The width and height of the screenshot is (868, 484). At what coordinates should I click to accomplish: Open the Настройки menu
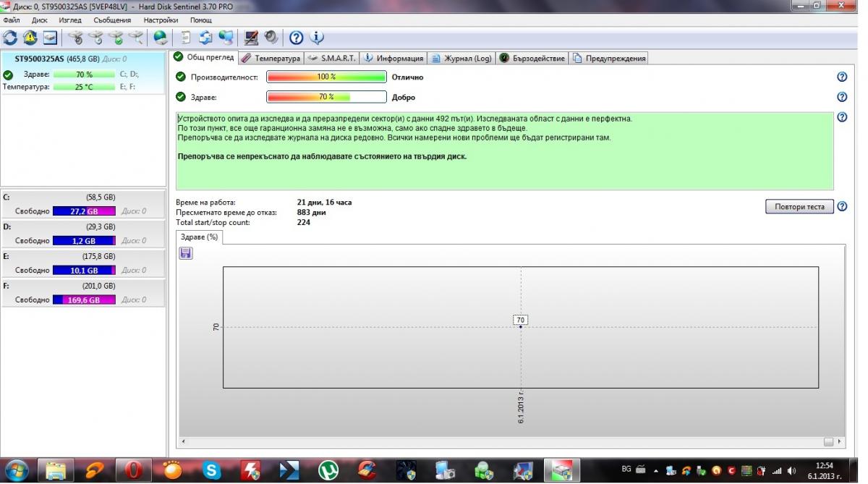tap(161, 20)
